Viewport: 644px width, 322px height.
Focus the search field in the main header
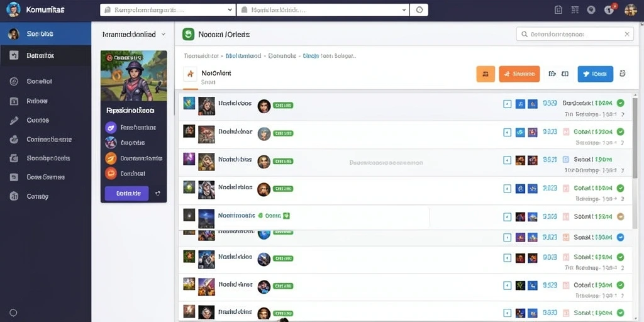coord(575,35)
